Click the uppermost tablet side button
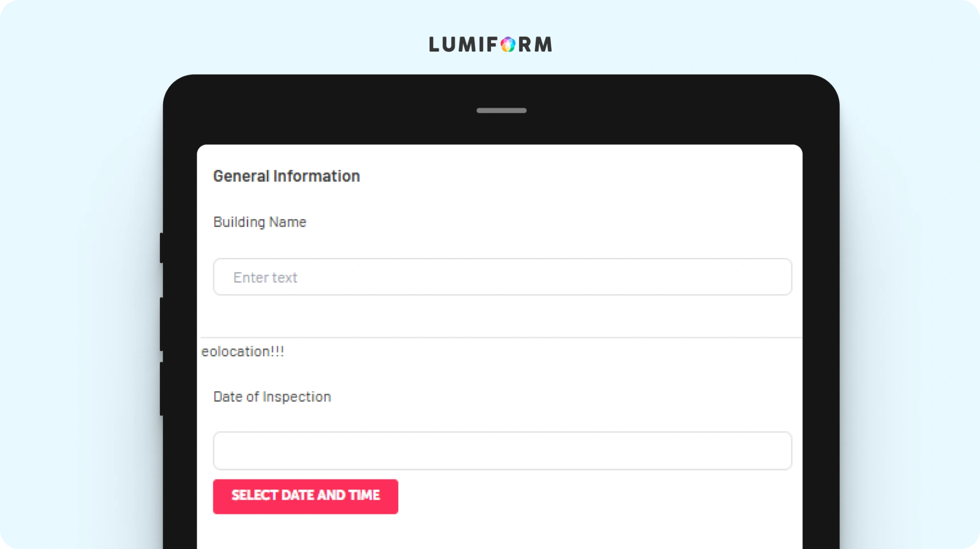 [x=162, y=248]
